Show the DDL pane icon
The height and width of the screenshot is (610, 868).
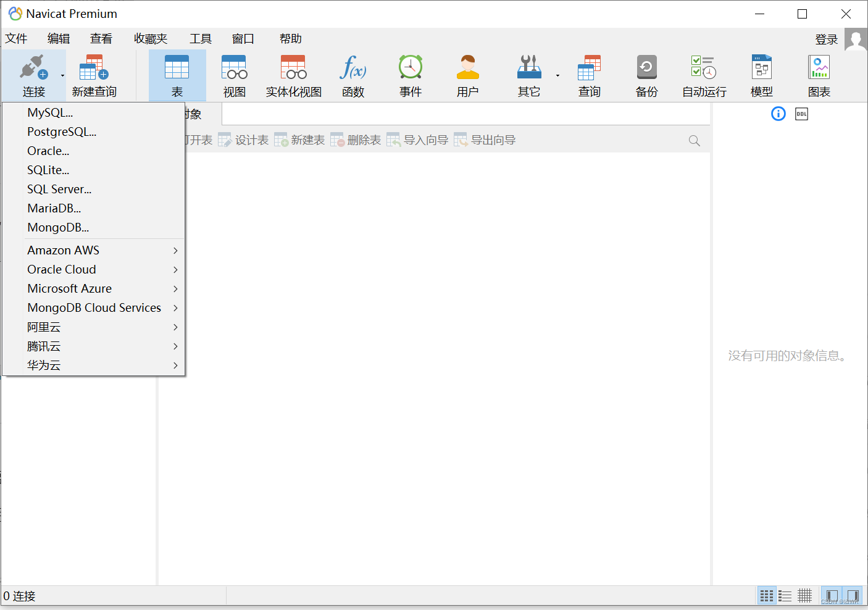(801, 114)
